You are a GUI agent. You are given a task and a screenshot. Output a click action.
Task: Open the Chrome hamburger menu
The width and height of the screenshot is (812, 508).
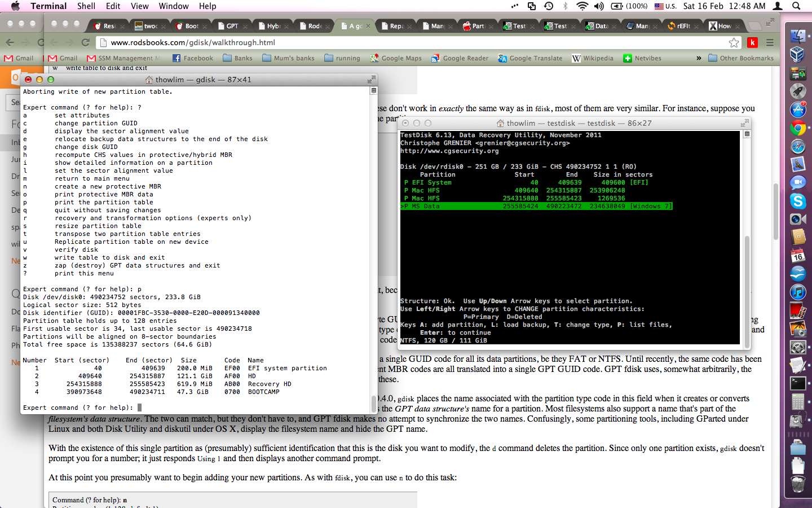click(x=770, y=42)
